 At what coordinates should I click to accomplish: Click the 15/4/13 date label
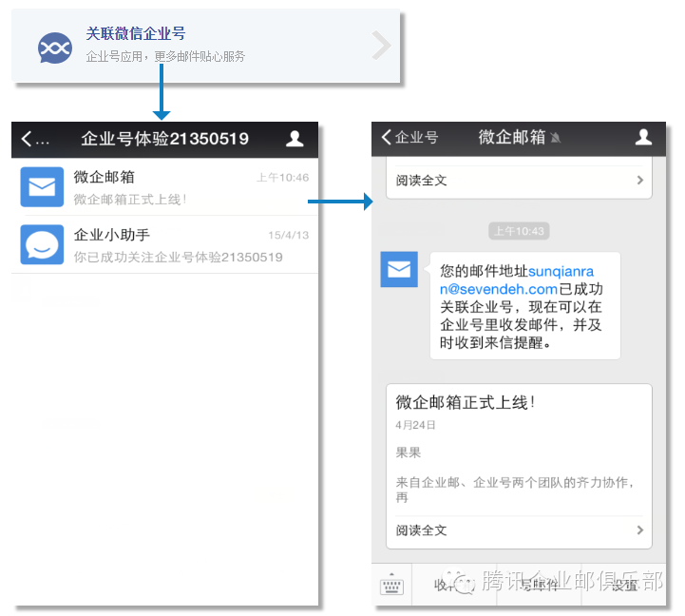click(x=288, y=235)
